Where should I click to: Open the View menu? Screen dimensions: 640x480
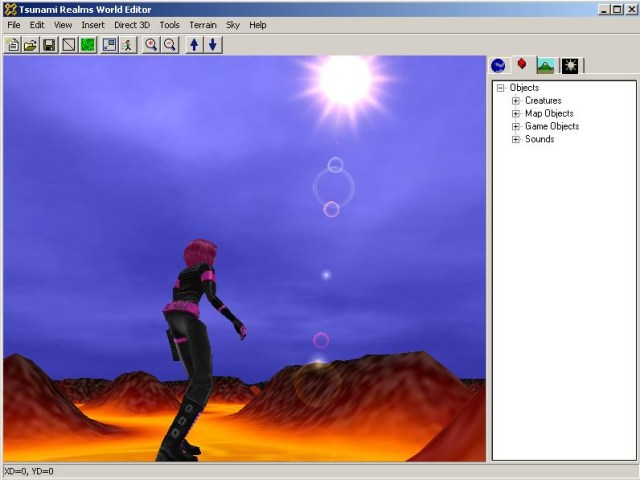(63, 25)
